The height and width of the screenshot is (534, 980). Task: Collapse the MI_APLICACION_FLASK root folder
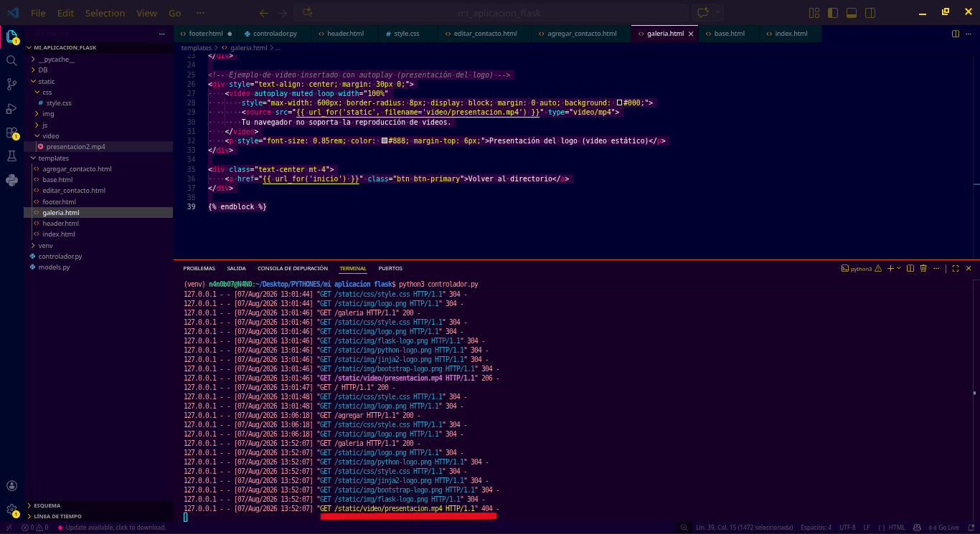[98, 47]
